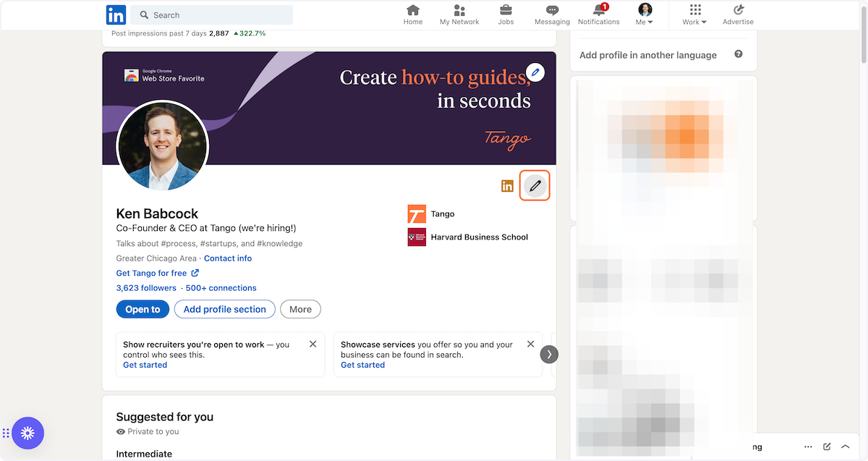Expand the Work apps dropdown
Screen dimensions: 868x461
pos(694,15)
